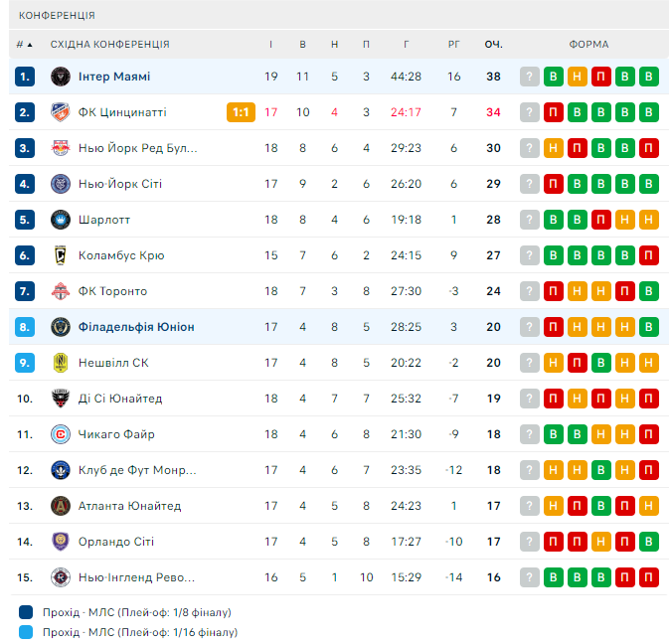Click the Nashville SC yellow crest

point(60,363)
